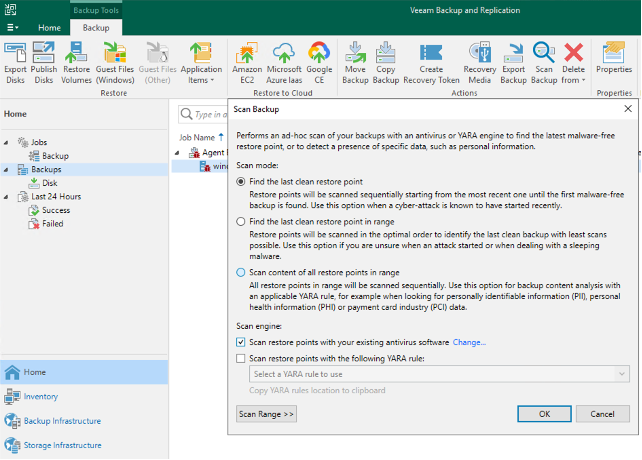Select Find the last clean restore point
The width and height of the screenshot is (642, 460).
(241, 181)
